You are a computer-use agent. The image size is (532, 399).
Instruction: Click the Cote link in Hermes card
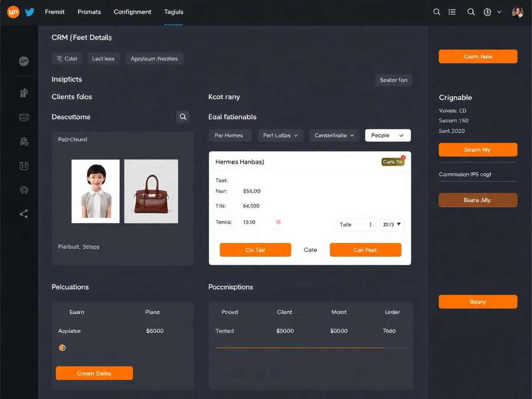pos(310,250)
